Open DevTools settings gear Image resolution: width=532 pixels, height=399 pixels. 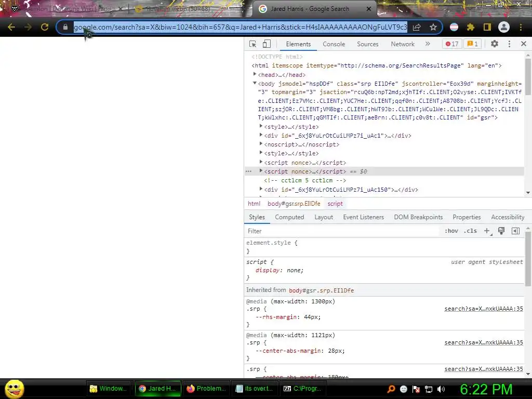click(x=495, y=44)
